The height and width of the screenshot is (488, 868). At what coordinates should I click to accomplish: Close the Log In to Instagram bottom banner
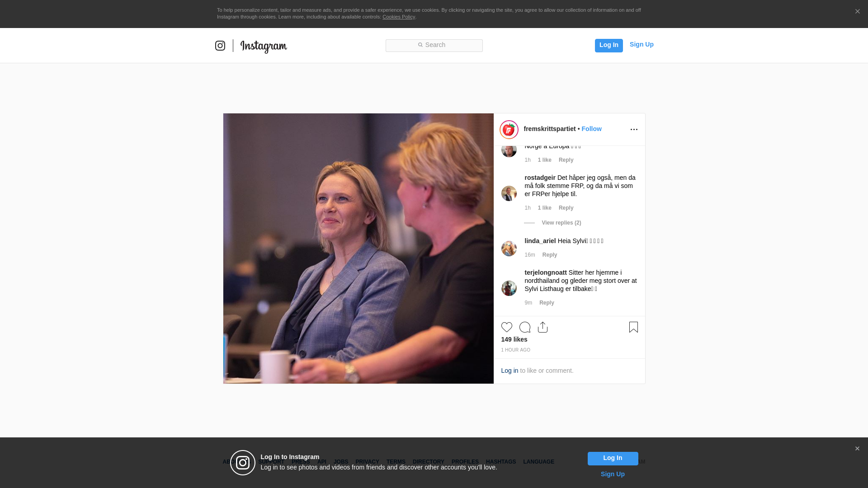click(857, 449)
